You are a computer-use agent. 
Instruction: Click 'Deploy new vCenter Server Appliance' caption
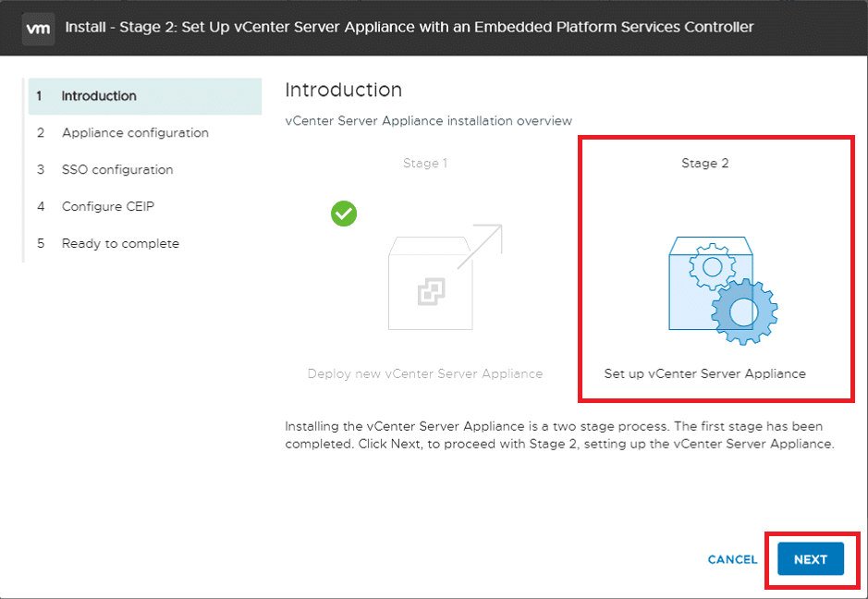pos(425,373)
